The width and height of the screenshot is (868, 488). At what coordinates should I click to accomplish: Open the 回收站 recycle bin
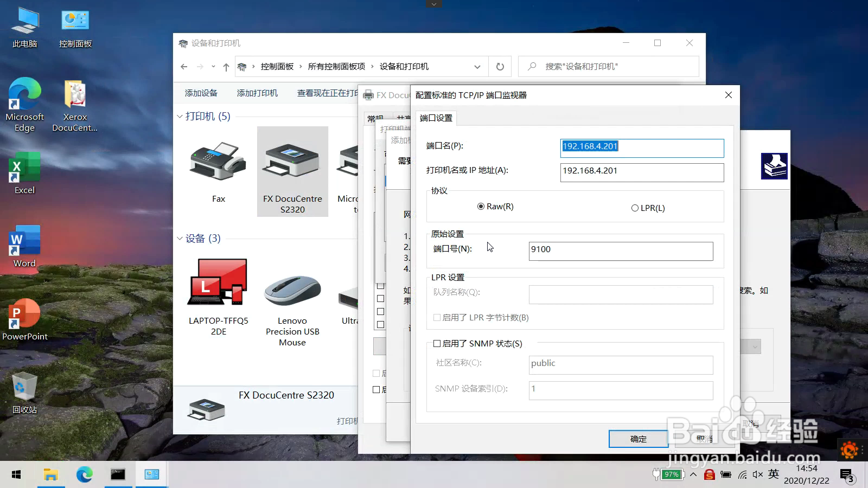(x=25, y=393)
